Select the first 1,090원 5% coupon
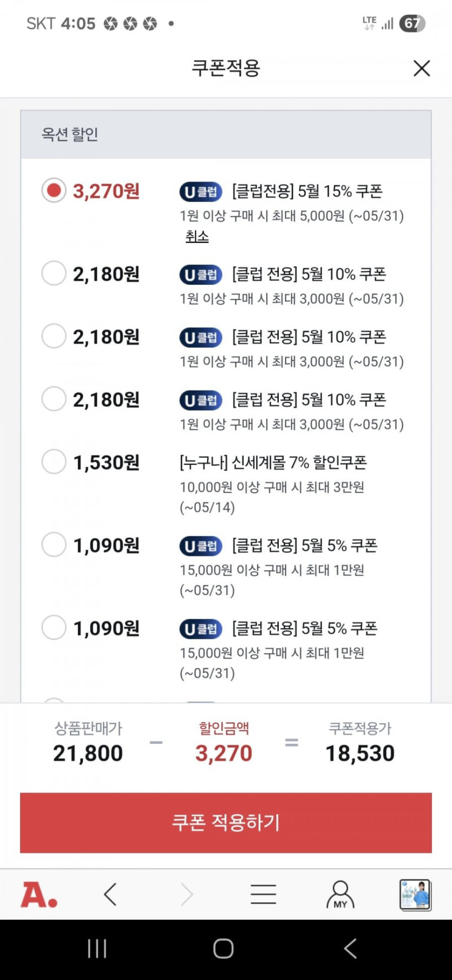Viewport: 452px width, 980px height. pyautogui.click(x=54, y=545)
